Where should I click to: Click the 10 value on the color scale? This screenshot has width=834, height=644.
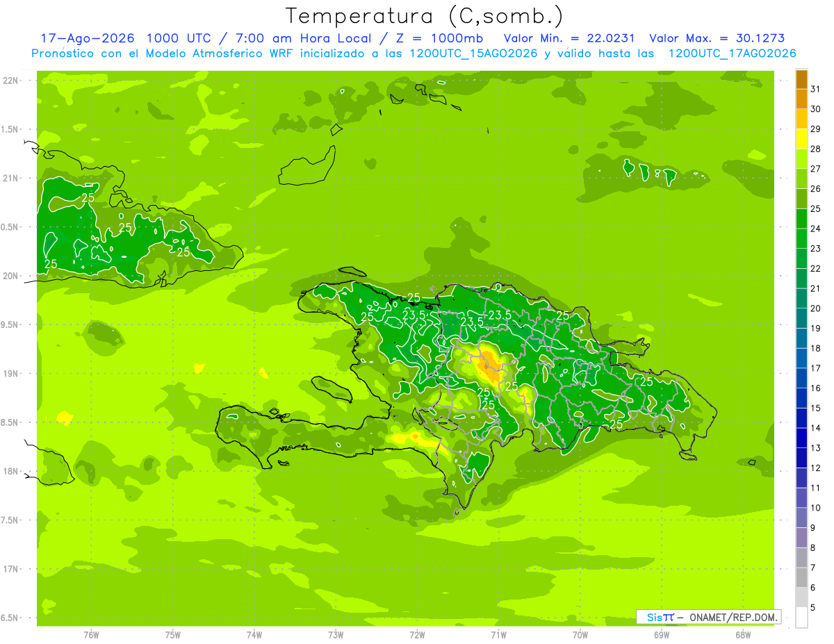click(816, 508)
